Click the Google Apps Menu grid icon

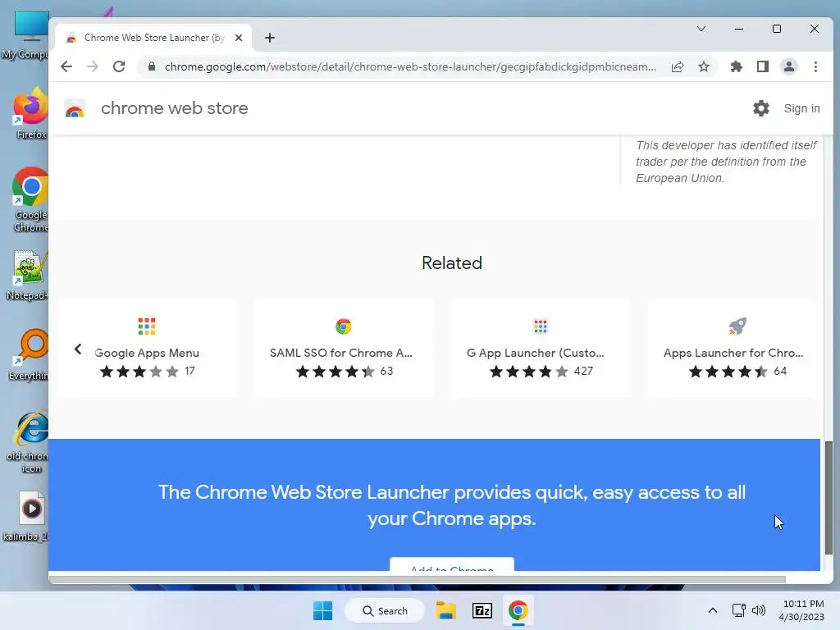pos(147,326)
